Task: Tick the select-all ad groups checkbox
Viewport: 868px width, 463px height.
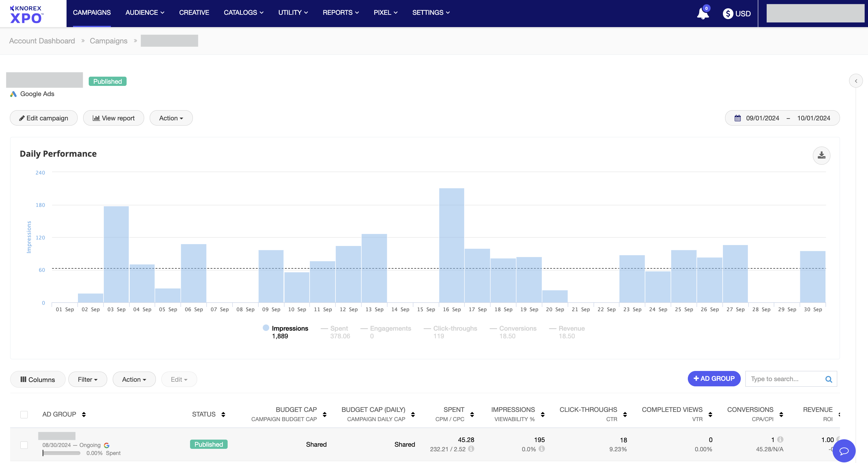Action: pos(24,414)
